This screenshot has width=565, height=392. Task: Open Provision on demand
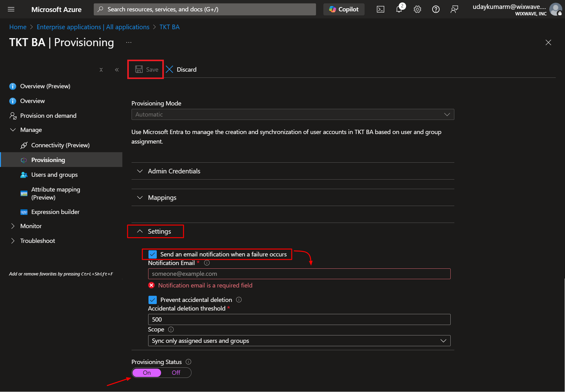48,116
